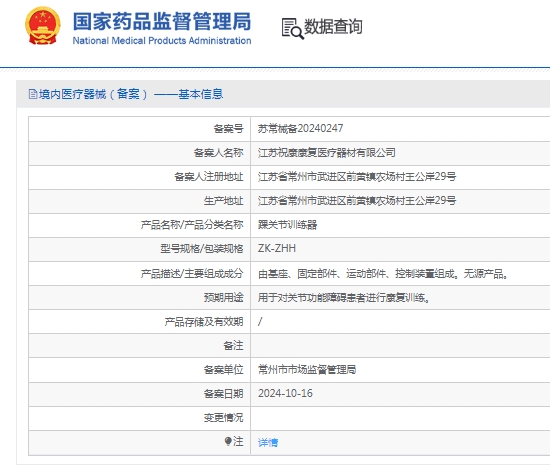Click the 国家药品监督管理局 title
The image size is (550, 470).
[x=162, y=21]
